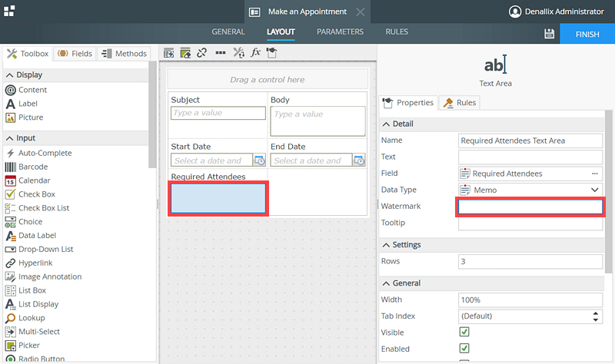Toggle the Visible checkbox

pos(464,333)
